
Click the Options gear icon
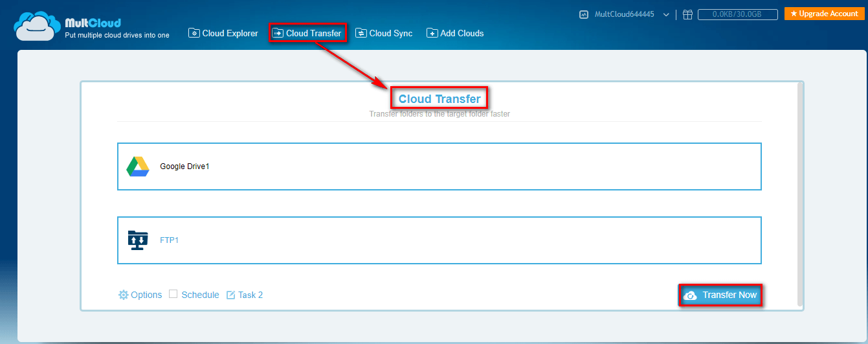click(123, 295)
